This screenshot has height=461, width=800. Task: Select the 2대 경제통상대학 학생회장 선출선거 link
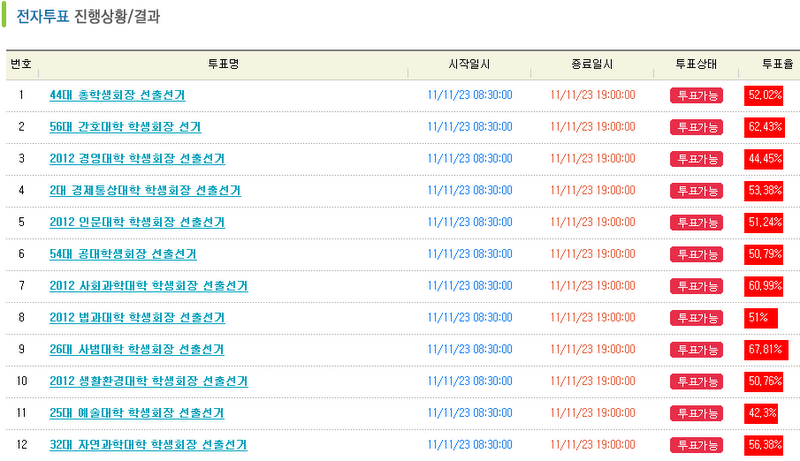145,190
